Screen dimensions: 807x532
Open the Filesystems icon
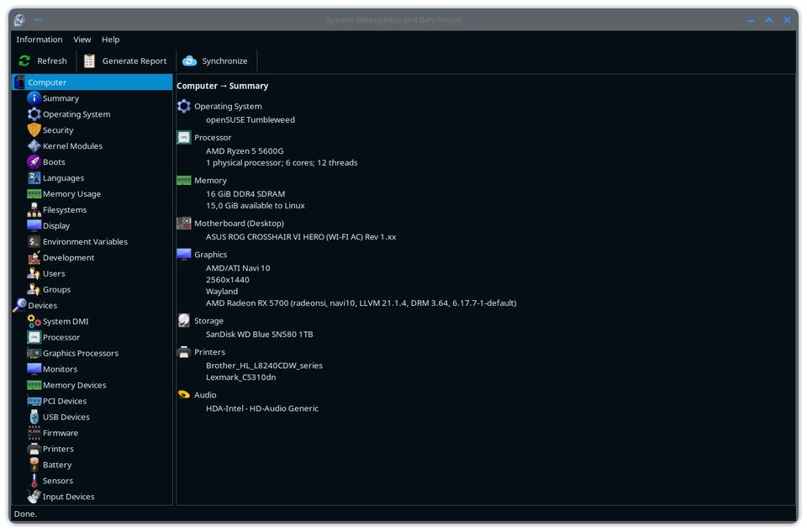34,209
